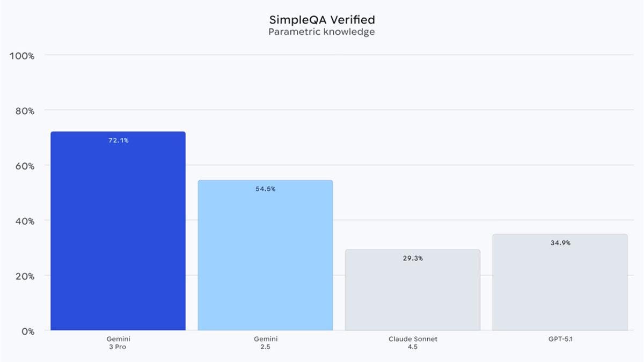Click the 29.3% value label
The image size is (644, 362).
(x=412, y=258)
